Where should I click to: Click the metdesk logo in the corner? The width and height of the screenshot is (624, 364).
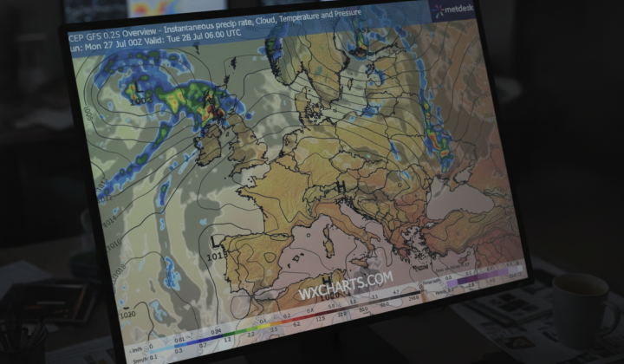pyautogui.click(x=454, y=10)
